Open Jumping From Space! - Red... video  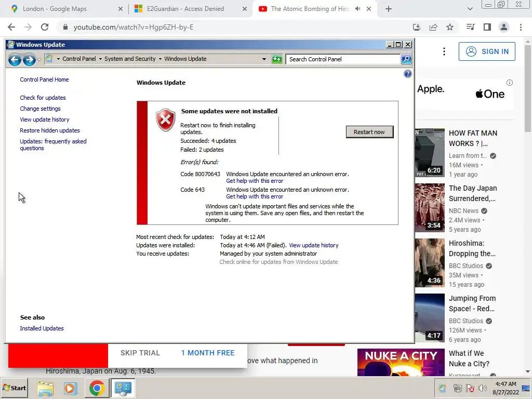pyautogui.click(x=472, y=303)
